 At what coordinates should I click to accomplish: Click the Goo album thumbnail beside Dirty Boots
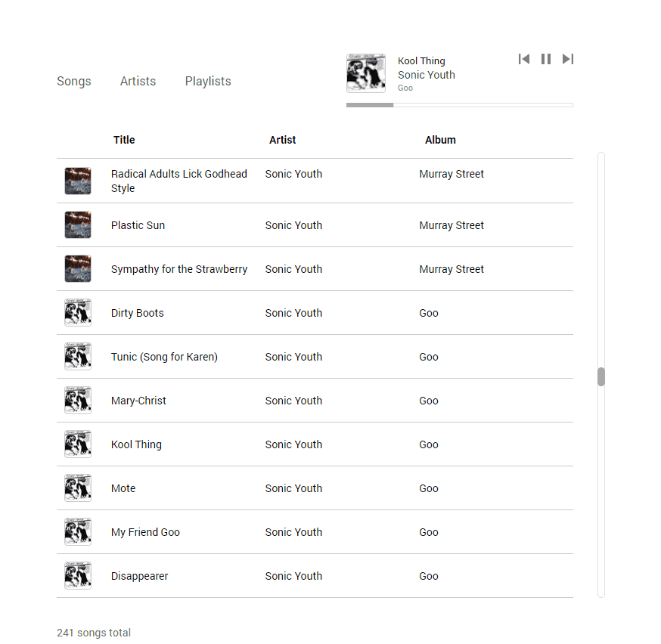(x=78, y=312)
